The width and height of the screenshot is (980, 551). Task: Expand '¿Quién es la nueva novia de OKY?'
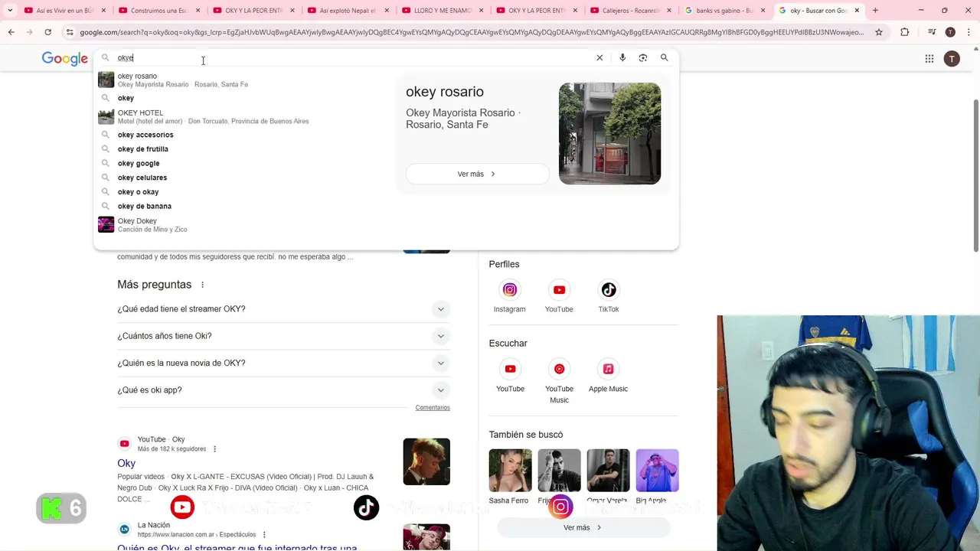click(283, 363)
